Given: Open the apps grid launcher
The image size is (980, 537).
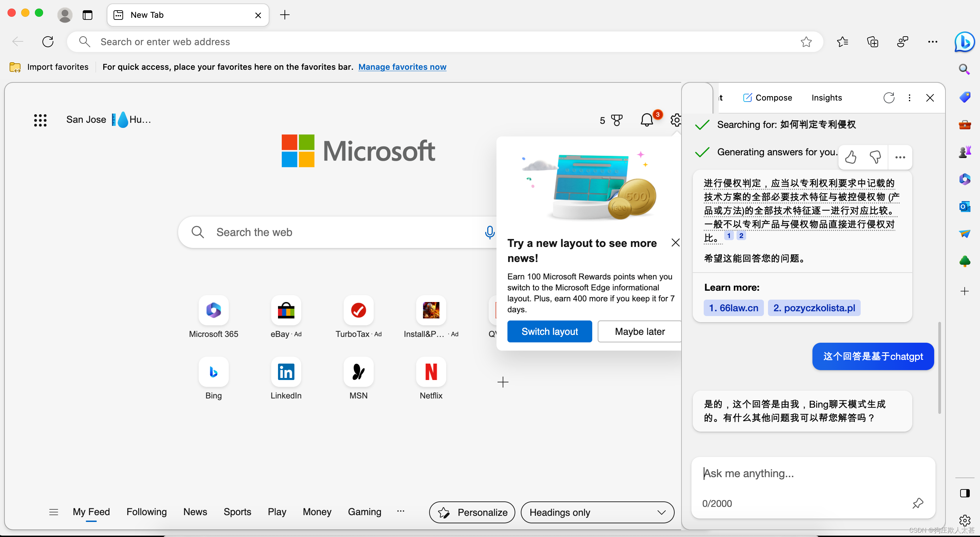Looking at the screenshot, I should click(40, 120).
